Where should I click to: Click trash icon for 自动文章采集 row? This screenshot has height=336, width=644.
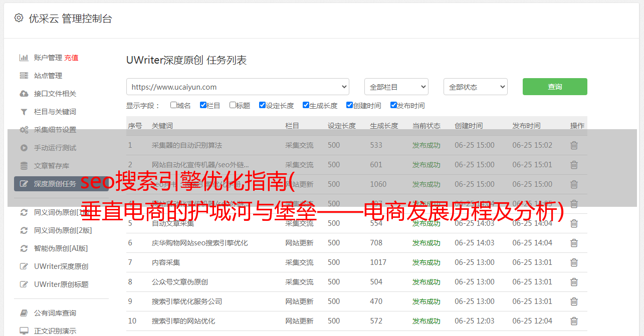[574, 223]
